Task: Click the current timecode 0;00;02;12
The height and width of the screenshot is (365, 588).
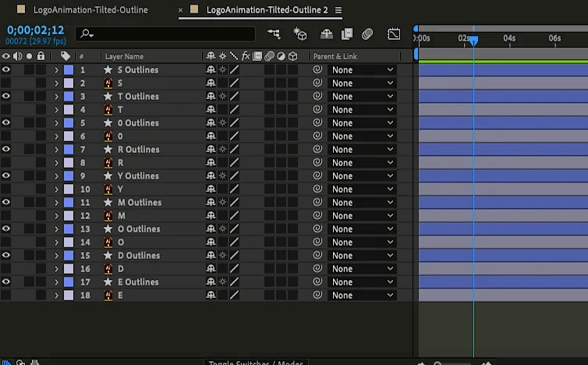Action: (x=36, y=30)
